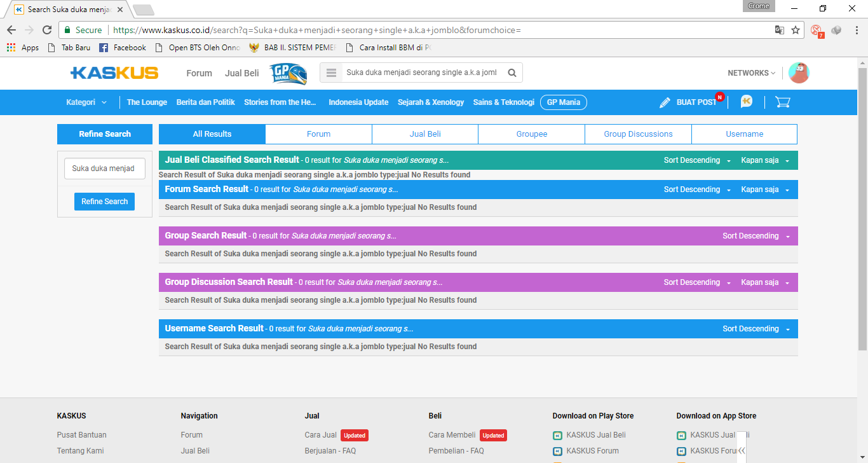Open the red extension icon with badge
The width and height of the screenshot is (868, 463).
click(817, 31)
